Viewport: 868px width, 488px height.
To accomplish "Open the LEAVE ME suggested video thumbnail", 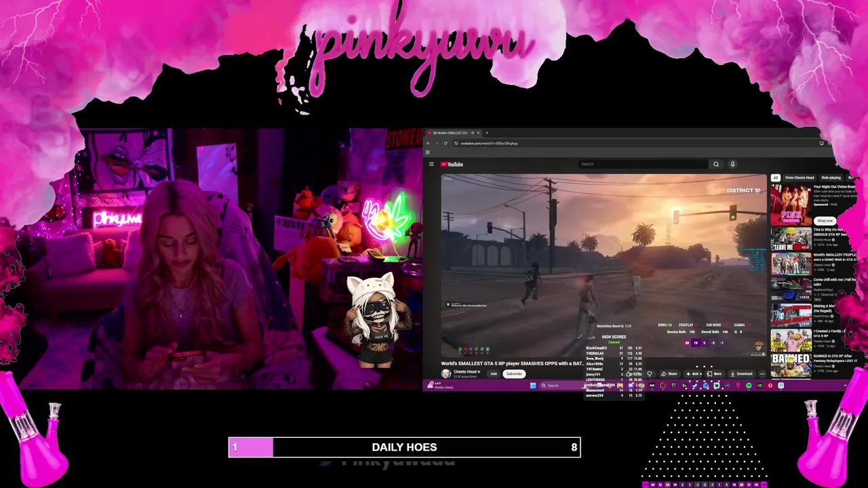I will (791, 239).
